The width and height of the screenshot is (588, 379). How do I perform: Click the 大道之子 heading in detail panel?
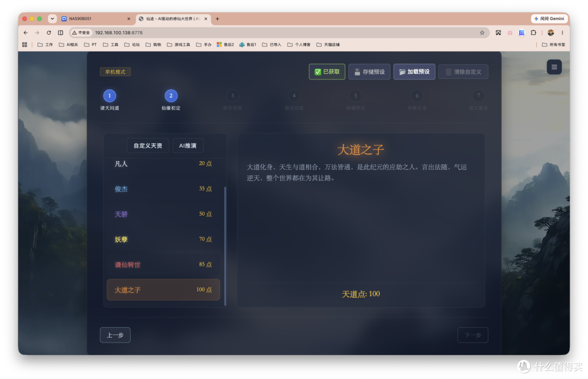pos(361,150)
